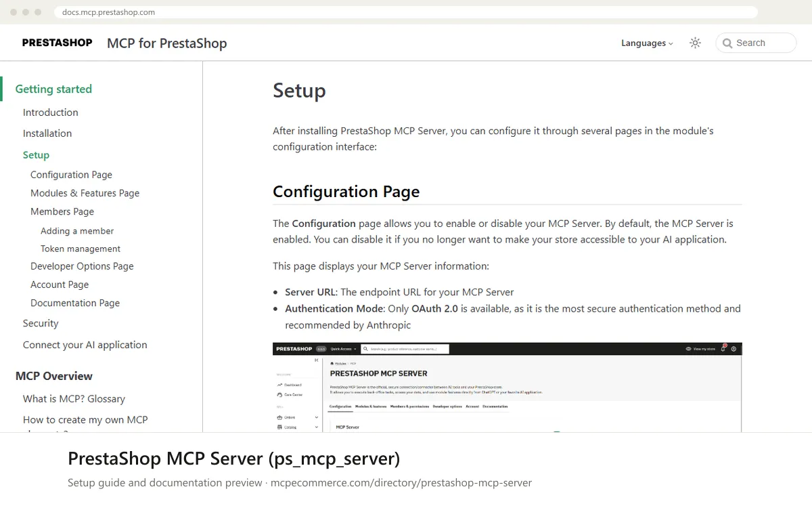Click the 'PrestaShop MCP Server (ps_mcp_server)' caption title
The image size is (812, 508).
pyautogui.click(x=233, y=459)
